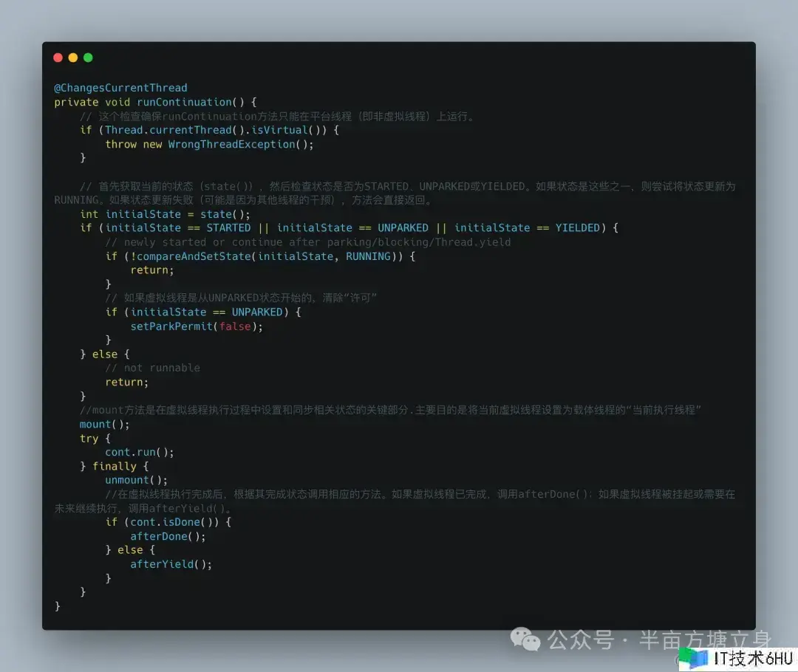The image size is (798, 672).
Task: Click the yellow minimize dot
Action: [x=72, y=58]
